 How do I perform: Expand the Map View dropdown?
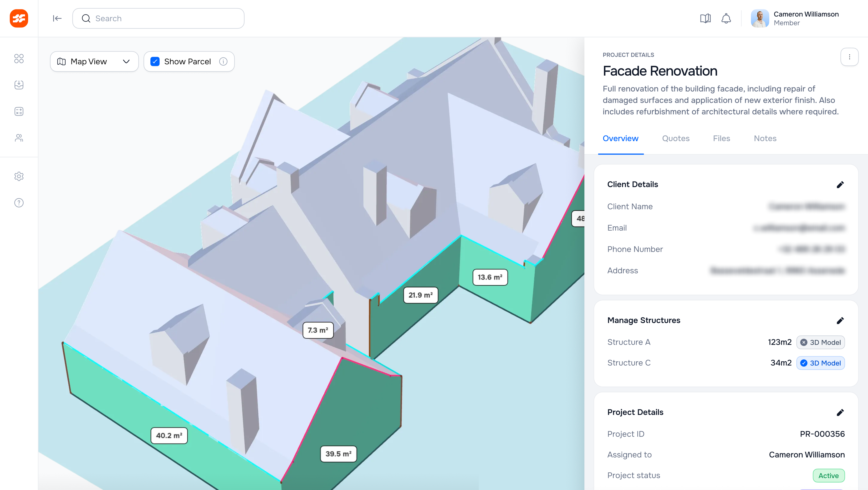coord(94,61)
